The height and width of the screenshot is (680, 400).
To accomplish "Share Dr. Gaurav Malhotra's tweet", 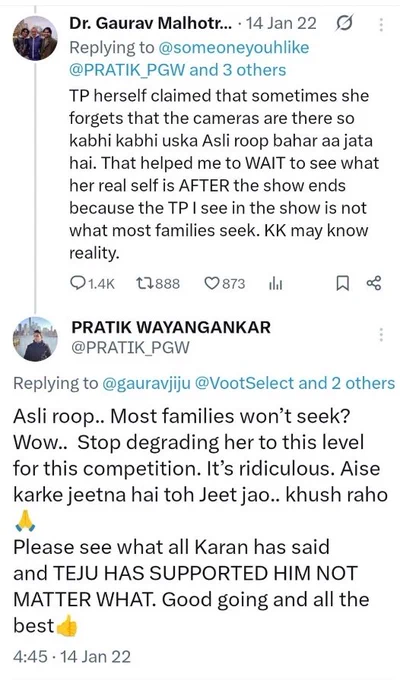I will tap(374, 283).
